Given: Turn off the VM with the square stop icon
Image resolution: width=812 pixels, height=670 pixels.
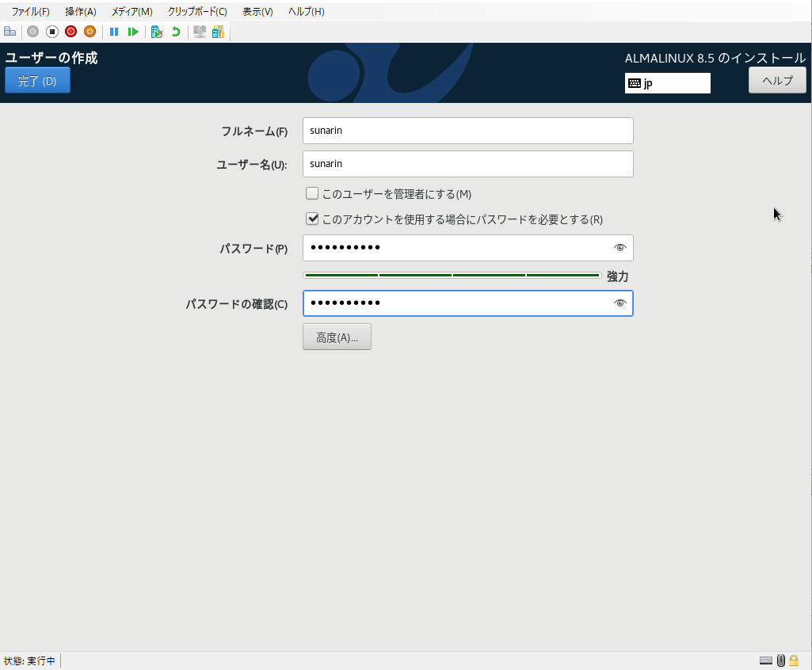Looking at the screenshot, I should pyautogui.click(x=51, y=32).
